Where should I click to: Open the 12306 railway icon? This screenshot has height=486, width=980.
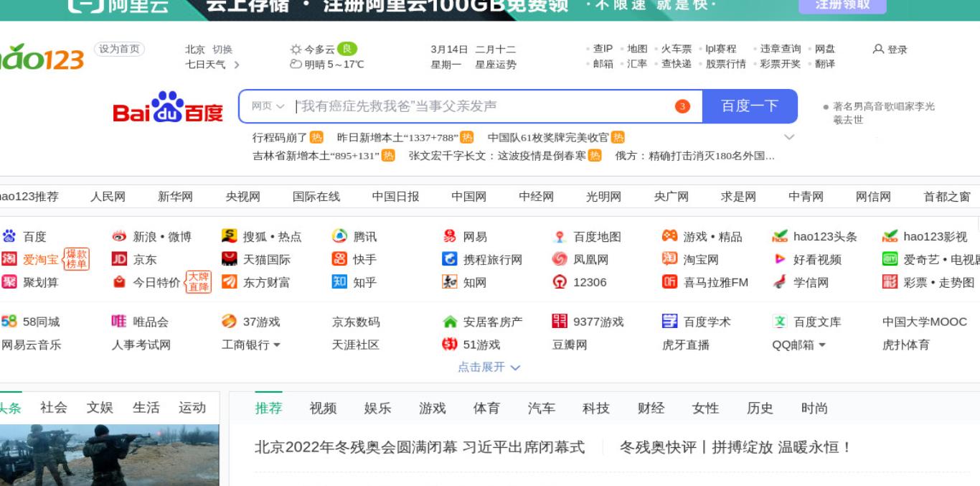[x=560, y=282]
